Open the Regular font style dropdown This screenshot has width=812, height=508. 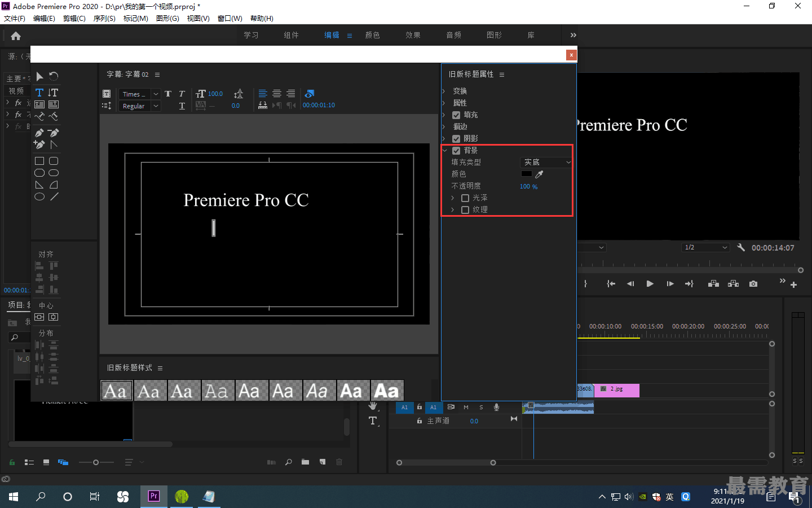coord(140,106)
